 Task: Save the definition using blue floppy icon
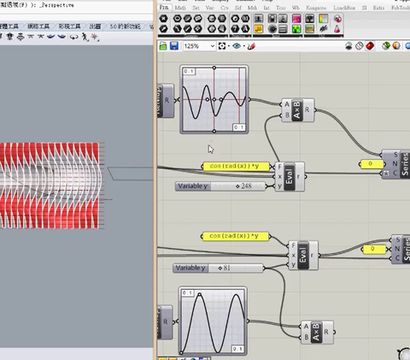point(174,46)
